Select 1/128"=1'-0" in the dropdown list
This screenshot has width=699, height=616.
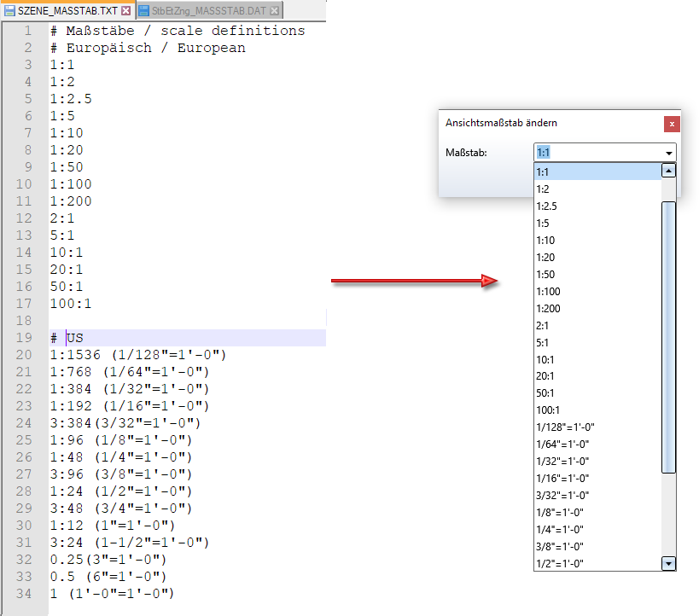pyautogui.click(x=597, y=427)
